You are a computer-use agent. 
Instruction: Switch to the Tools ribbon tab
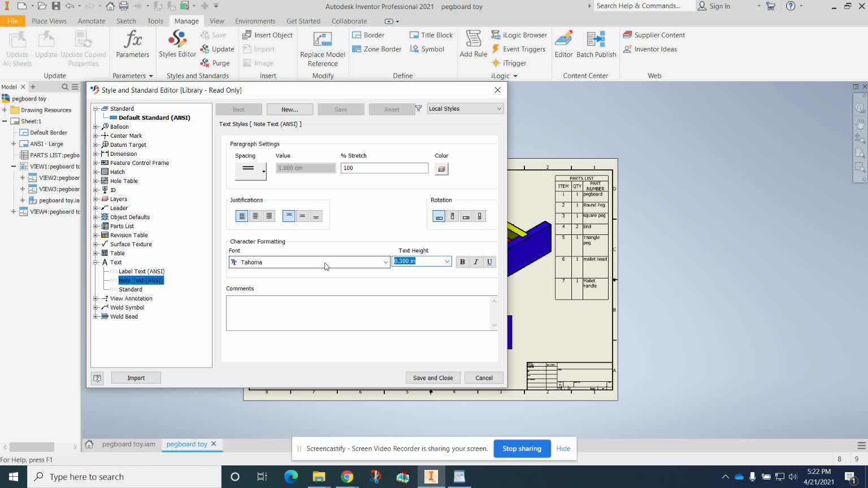coord(155,21)
